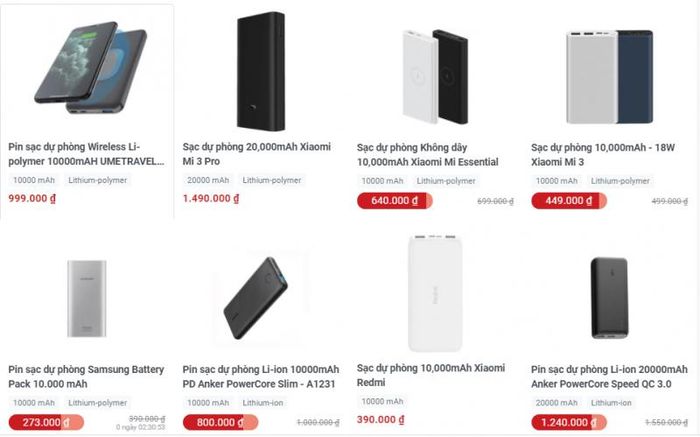700x437 pixels.
Task: Select the 273.000 đ sale price badge
Action: point(46,422)
